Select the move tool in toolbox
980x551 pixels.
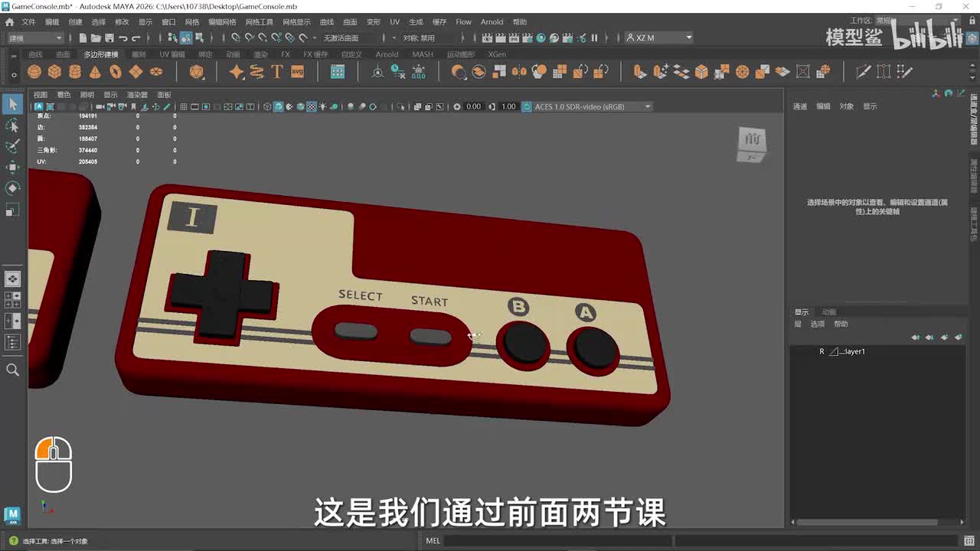tap(12, 167)
